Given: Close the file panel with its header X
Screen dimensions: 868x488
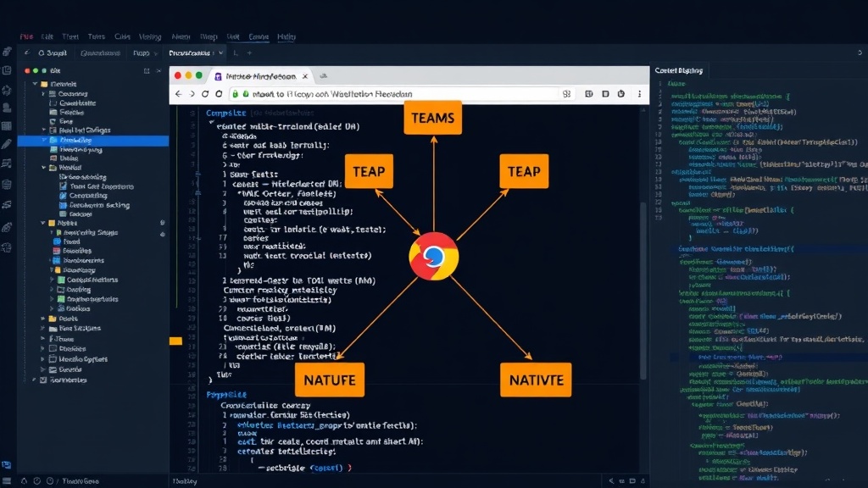Looking at the screenshot, I should [x=159, y=71].
